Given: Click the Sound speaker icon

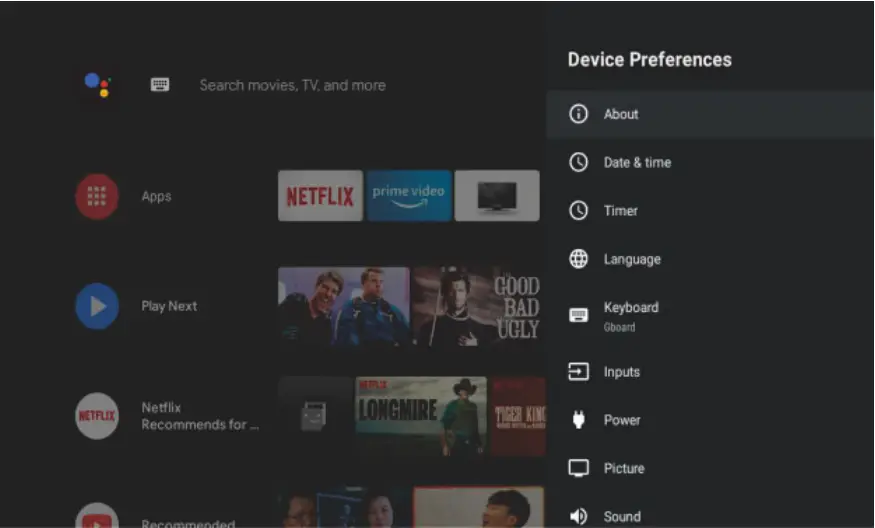Looking at the screenshot, I should click(578, 516).
